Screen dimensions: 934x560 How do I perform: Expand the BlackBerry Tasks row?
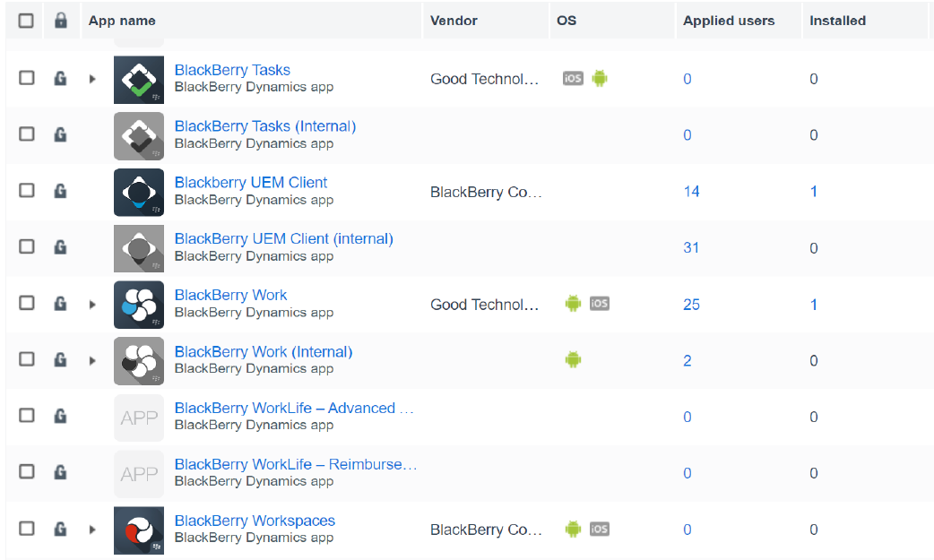tap(92, 79)
